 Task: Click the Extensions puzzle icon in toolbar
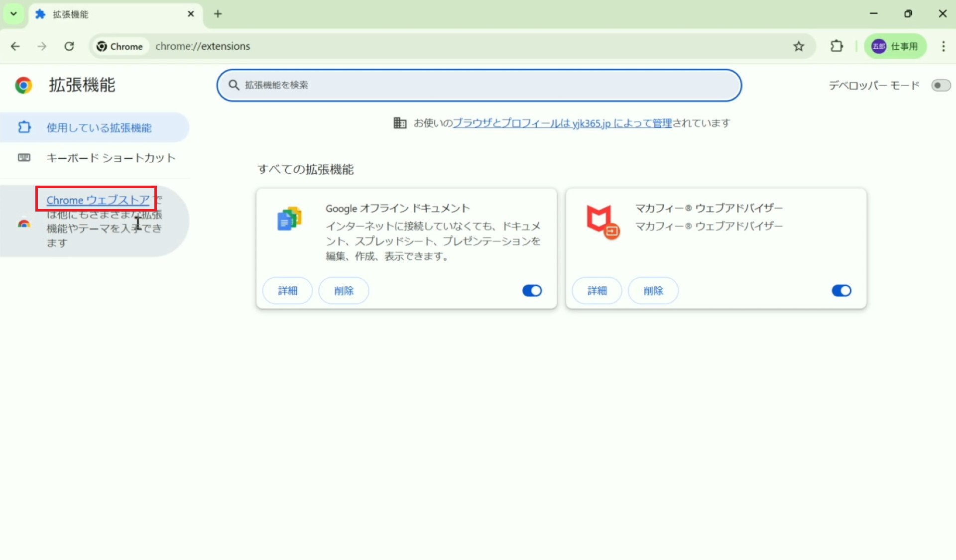click(836, 46)
